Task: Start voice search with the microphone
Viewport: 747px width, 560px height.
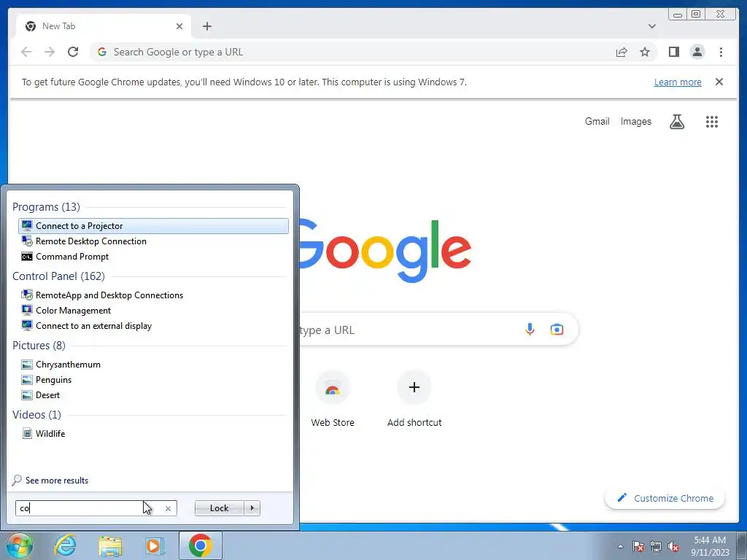Action: pyautogui.click(x=530, y=329)
